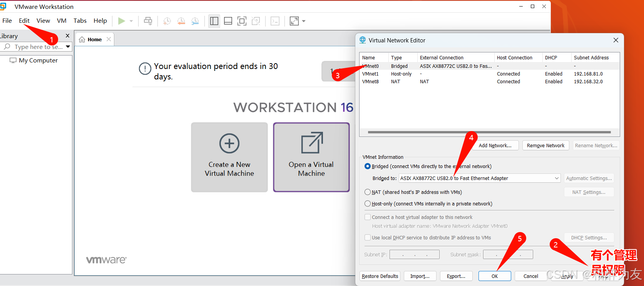Click the My Computer monitor icon in Library
The image size is (644, 286).
(x=13, y=61)
